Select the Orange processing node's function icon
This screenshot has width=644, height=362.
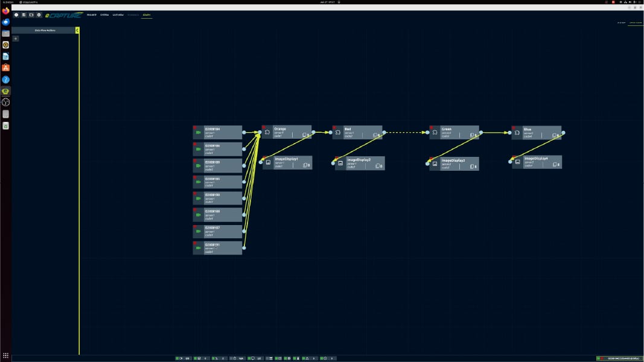pos(267,132)
